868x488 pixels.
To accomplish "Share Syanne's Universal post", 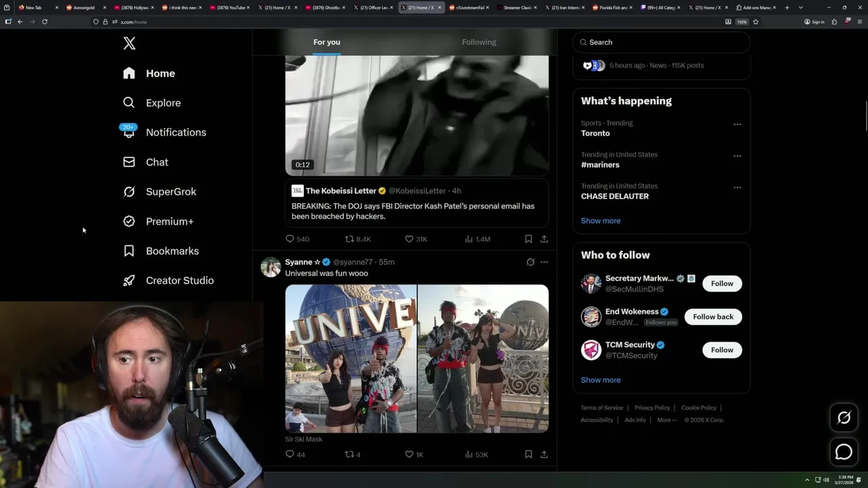I will pyautogui.click(x=544, y=455).
